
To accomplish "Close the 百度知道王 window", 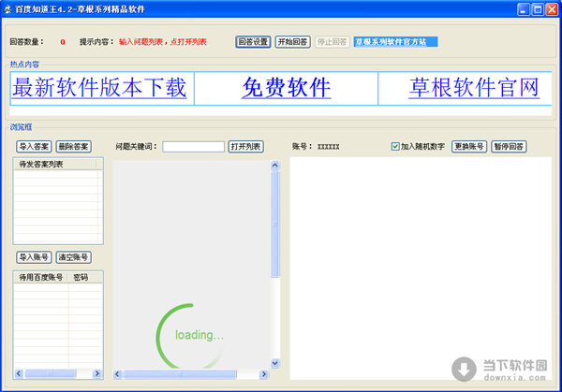I will 552,9.
